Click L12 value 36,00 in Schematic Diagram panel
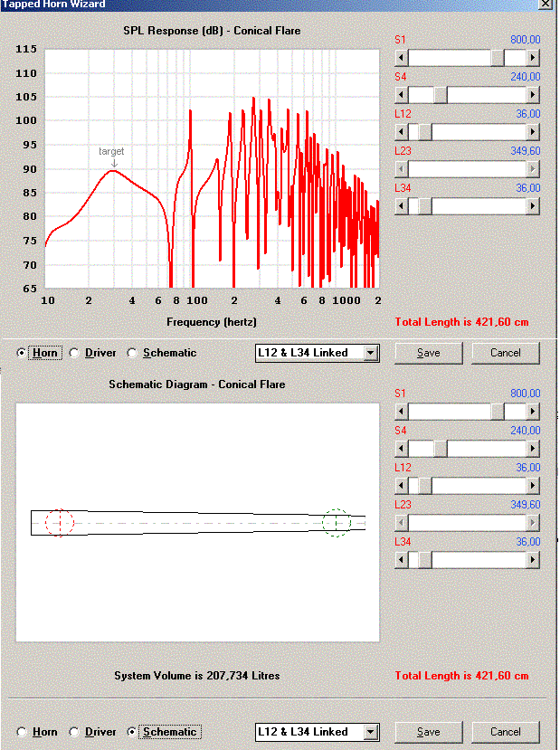Screen dimensions: 560x750 [528, 468]
